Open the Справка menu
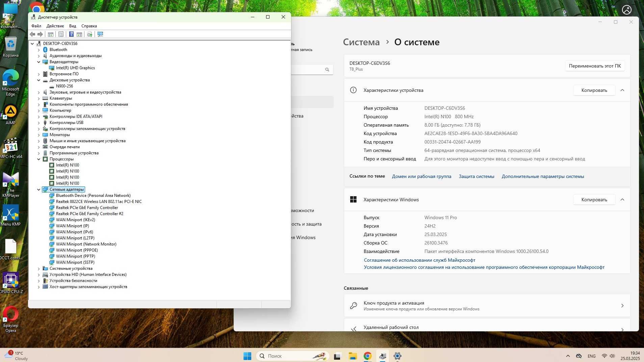Image resolution: width=644 pixels, height=362 pixels. click(89, 26)
